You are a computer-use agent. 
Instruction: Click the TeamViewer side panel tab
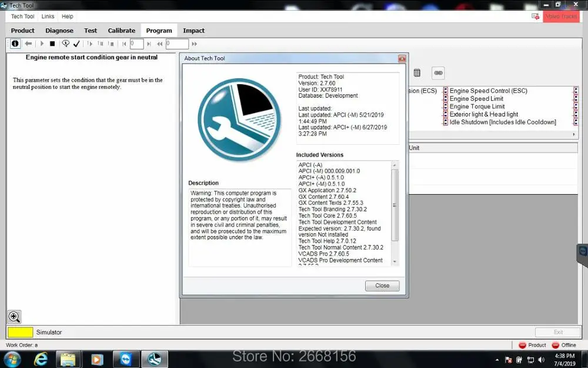click(582, 254)
